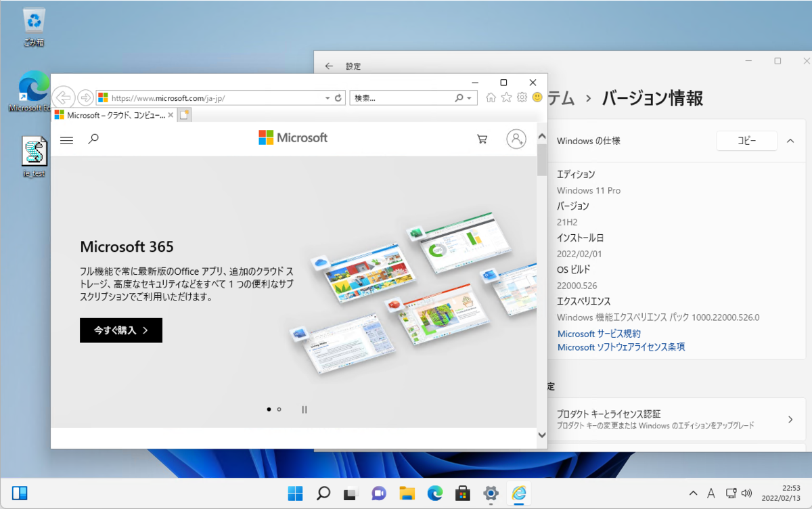
Task: Click the 今すぐ購入 button
Action: click(121, 330)
